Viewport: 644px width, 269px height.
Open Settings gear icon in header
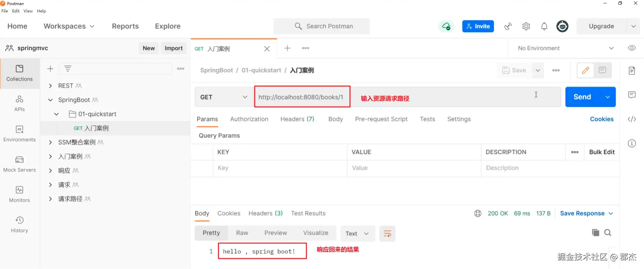tap(526, 26)
